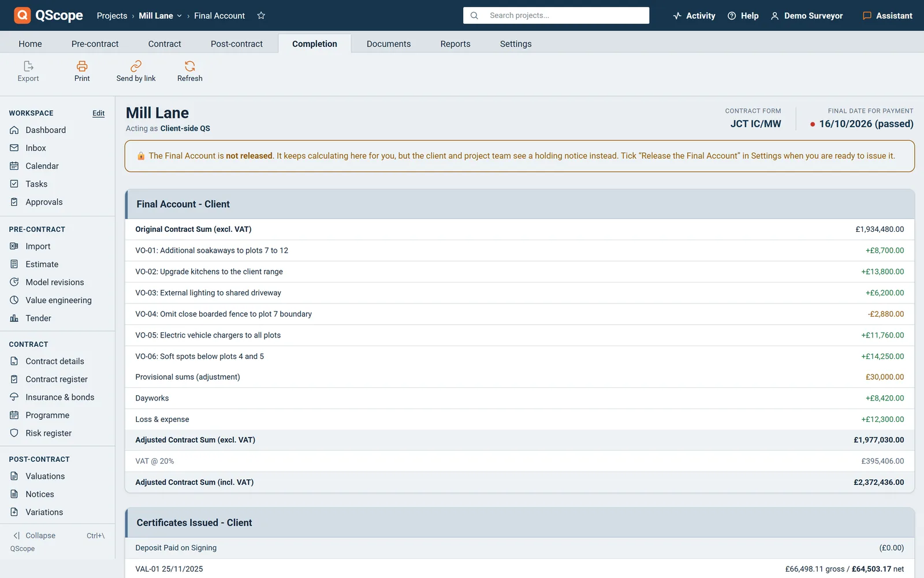The image size is (924, 578).
Task: Switch to the Home tab
Action: (x=30, y=44)
